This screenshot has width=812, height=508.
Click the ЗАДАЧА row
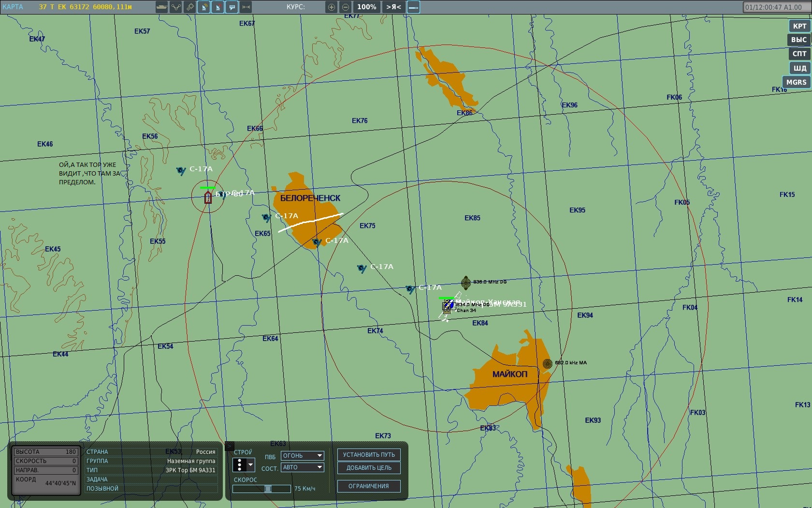[151, 479]
